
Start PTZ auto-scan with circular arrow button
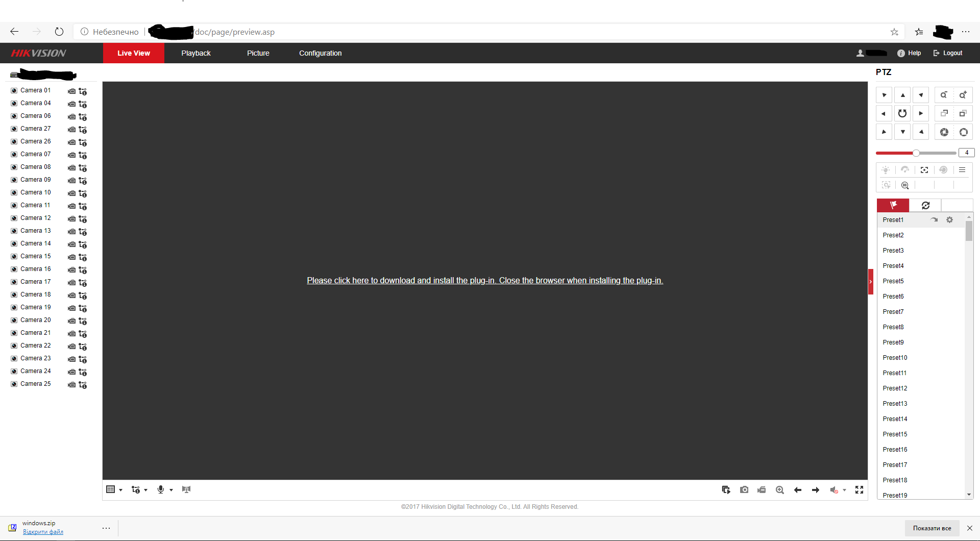coord(902,113)
